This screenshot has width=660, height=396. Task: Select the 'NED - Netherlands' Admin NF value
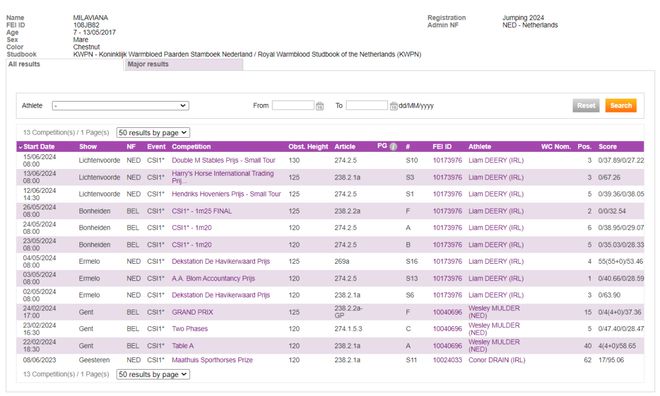pyautogui.click(x=530, y=25)
